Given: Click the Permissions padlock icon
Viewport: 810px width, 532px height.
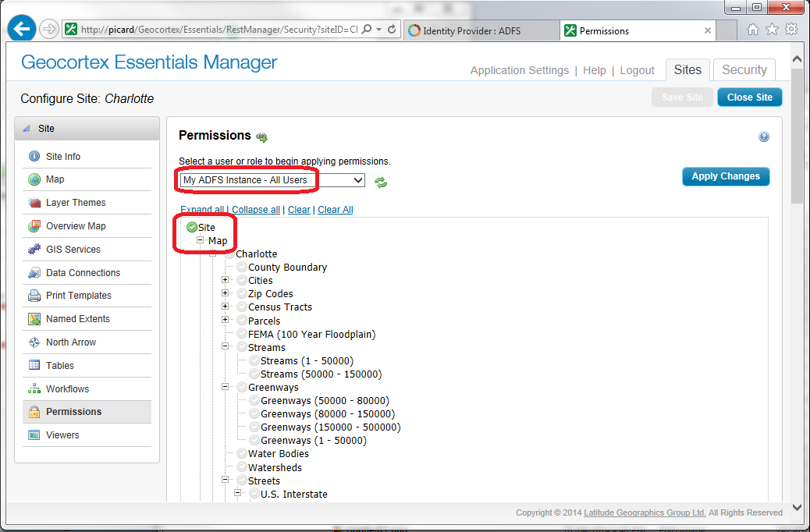Looking at the screenshot, I should [x=34, y=412].
